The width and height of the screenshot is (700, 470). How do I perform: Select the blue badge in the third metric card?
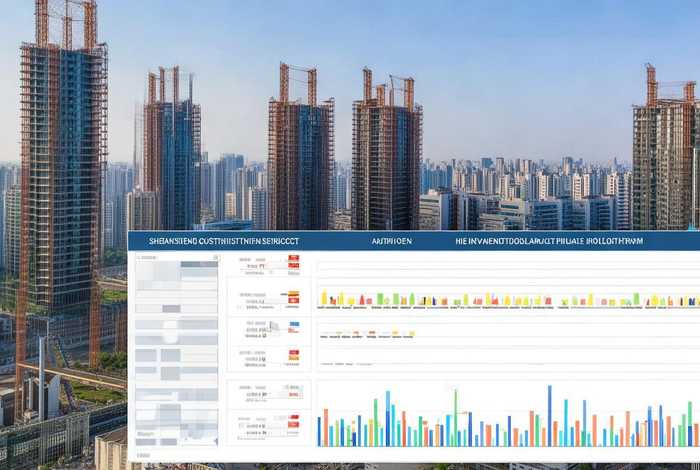(x=293, y=325)
